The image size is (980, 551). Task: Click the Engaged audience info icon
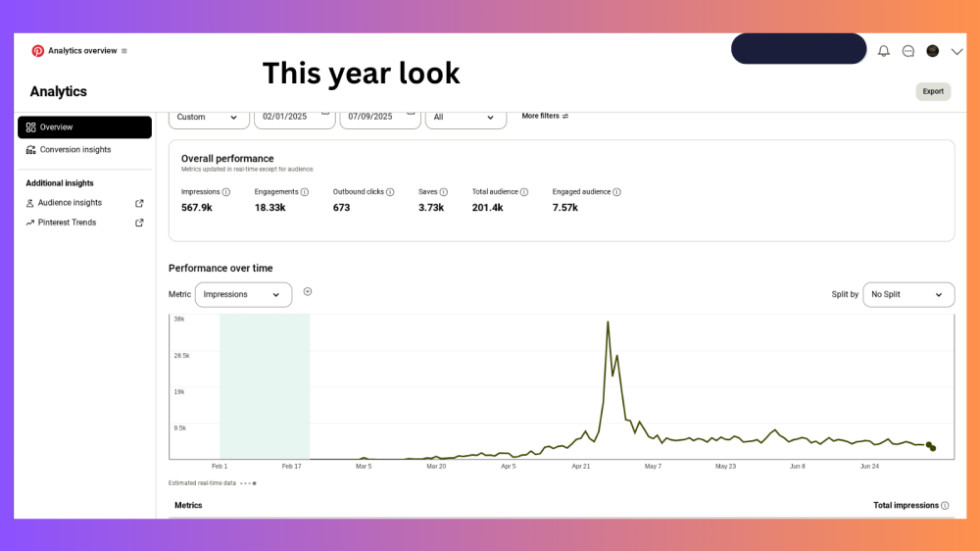(x=616, y=192)
